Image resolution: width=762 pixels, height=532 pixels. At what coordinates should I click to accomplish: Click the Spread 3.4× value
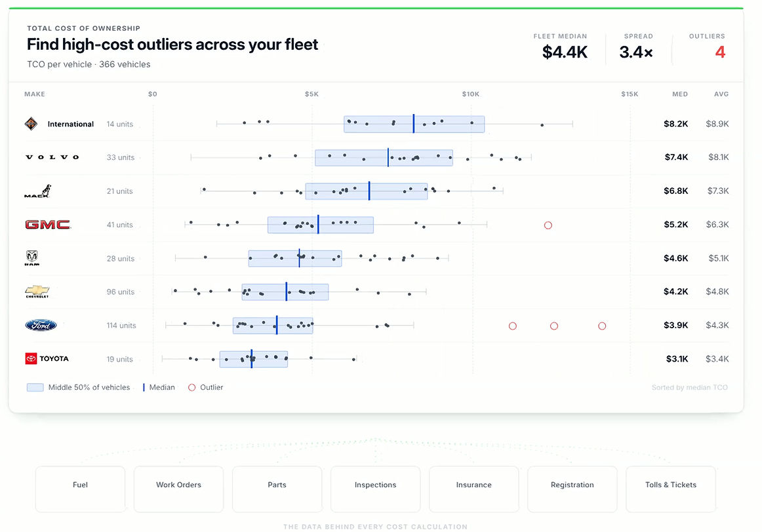[636, 52]
